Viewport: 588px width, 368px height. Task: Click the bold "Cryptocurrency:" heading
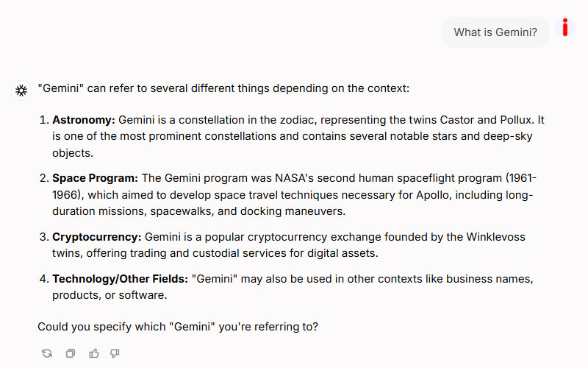click(x=96, y=237)
